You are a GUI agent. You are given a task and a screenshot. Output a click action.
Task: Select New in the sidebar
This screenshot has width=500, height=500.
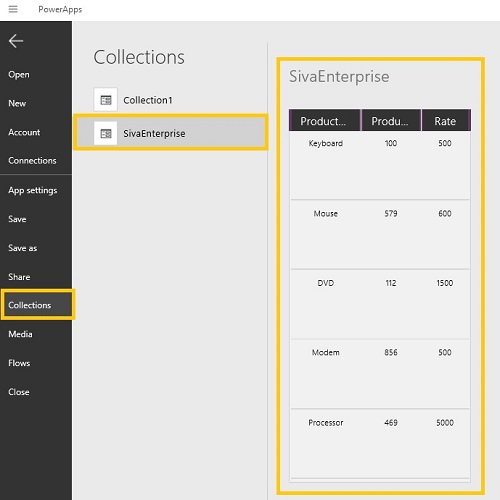point(17,103)
